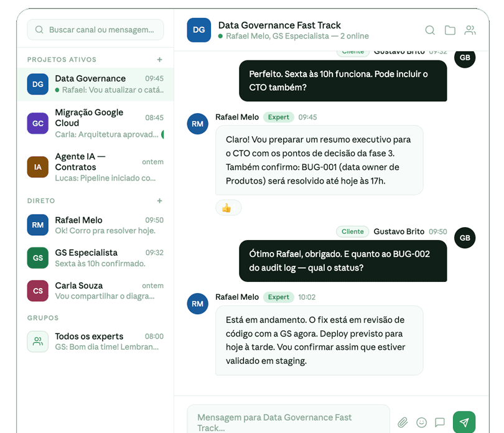Click the 'Ok! Corro pra resolver hoje.' preview
The width and height of the screenshot is (504, 433).
tap(105, 231)
